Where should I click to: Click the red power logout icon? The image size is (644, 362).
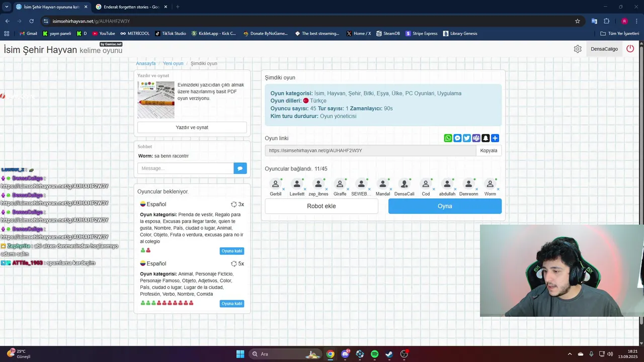(630, 49)
